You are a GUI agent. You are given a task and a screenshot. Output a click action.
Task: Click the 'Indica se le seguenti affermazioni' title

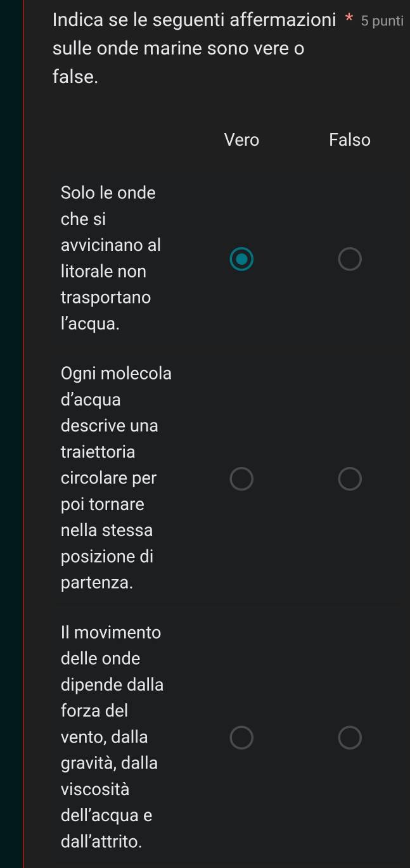pos(195,20)
